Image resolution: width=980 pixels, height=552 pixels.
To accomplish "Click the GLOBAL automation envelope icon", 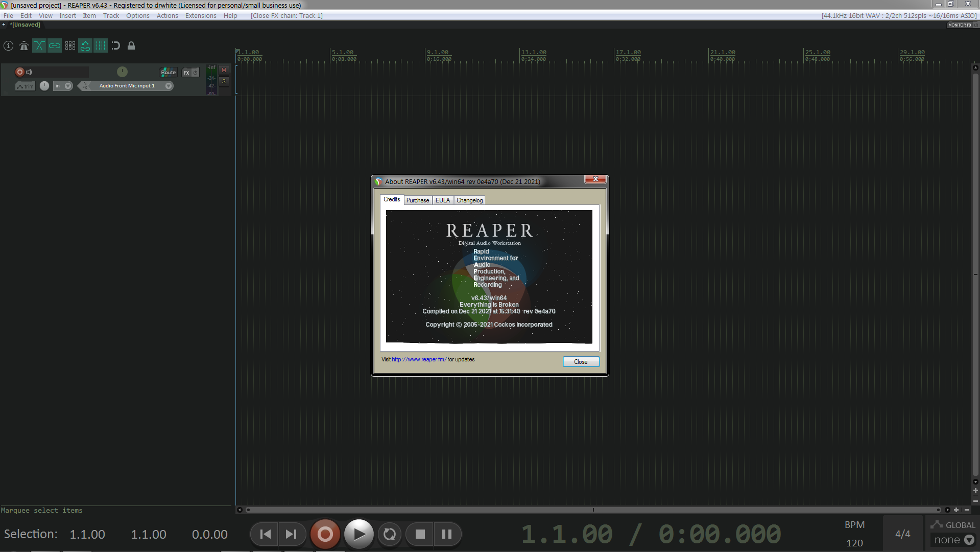I will [x=937, y=525].
